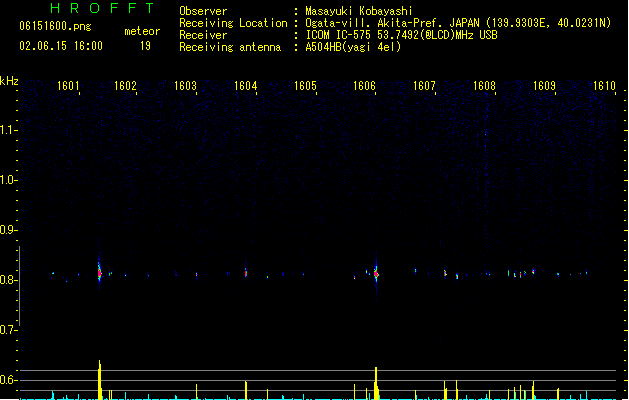
Task: Click the meteor label
Action: click(x=142, y=31)
